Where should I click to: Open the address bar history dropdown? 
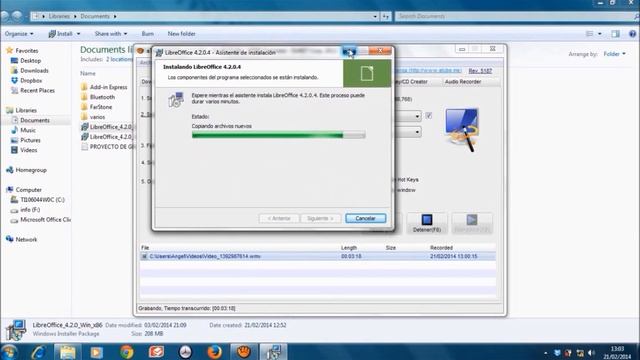[375, 16]
